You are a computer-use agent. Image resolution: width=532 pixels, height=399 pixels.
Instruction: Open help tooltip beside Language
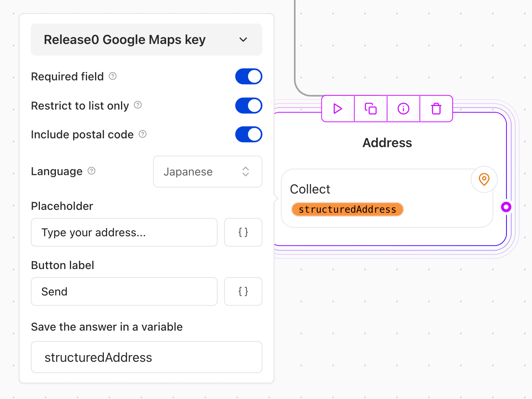click(91, 171)
